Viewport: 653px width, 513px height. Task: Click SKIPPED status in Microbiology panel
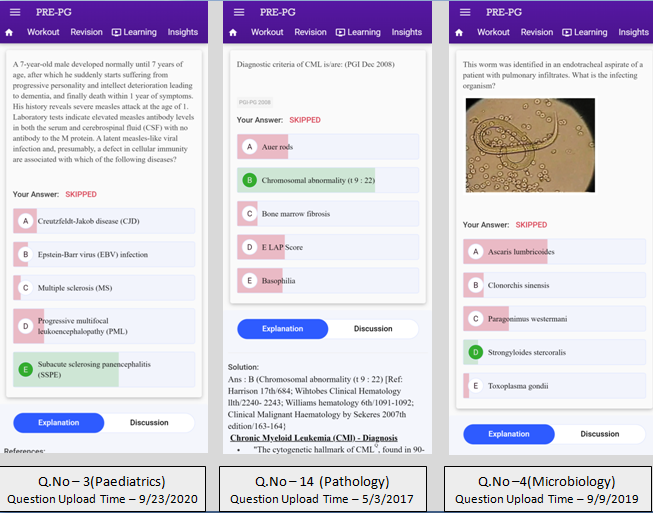(x=531, y=225)
